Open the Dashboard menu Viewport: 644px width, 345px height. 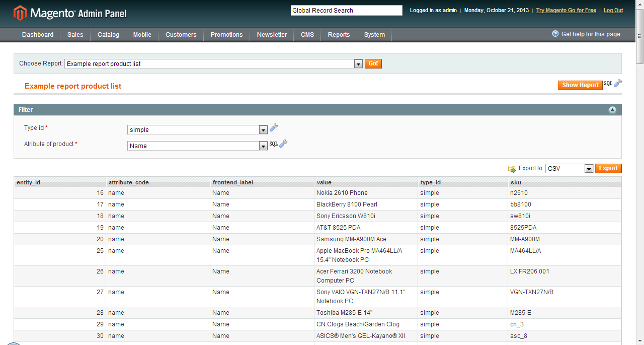38,35
